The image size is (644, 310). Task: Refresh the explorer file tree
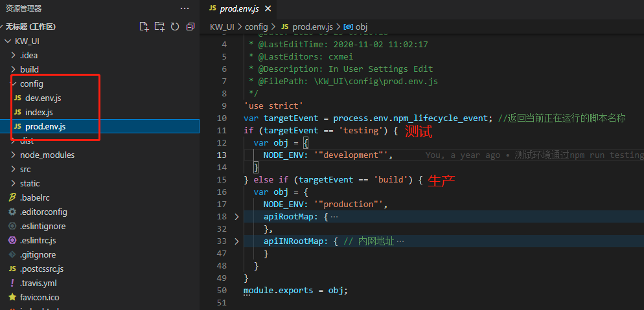[175, 27]
